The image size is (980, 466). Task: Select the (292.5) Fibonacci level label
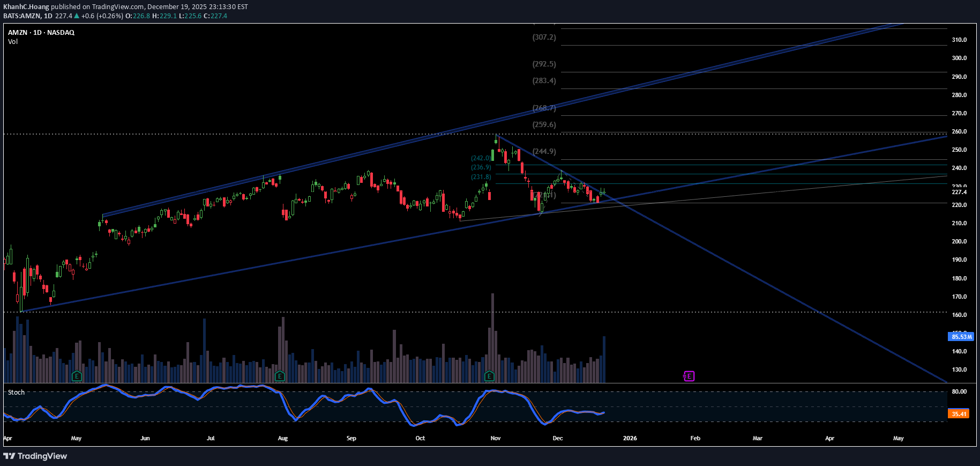tap(544, 64)
